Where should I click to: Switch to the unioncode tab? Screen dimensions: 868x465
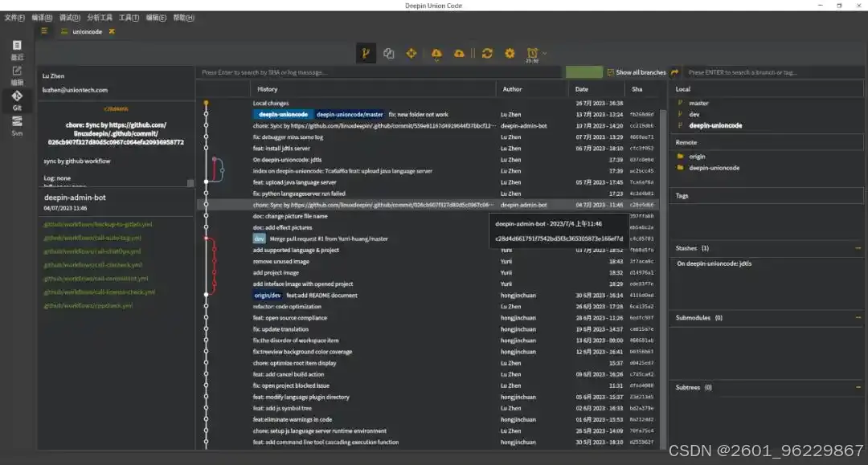click(x=88, y=31)
